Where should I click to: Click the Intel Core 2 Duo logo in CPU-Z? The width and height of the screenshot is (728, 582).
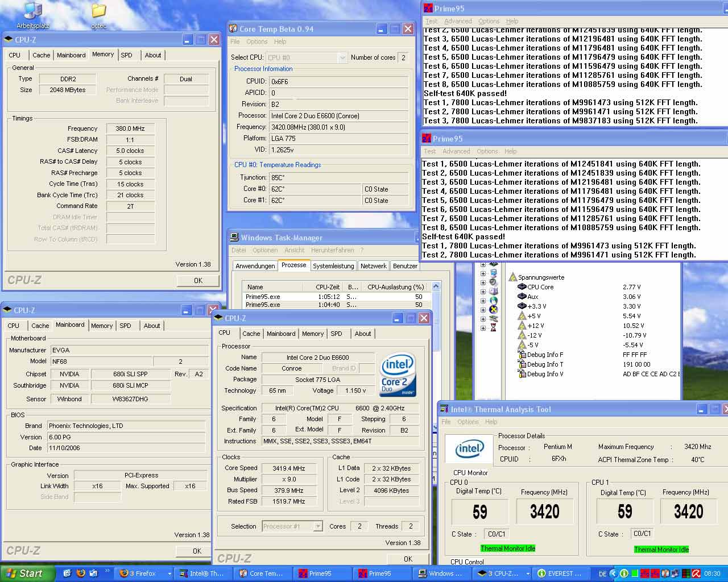tap(398, 375)
